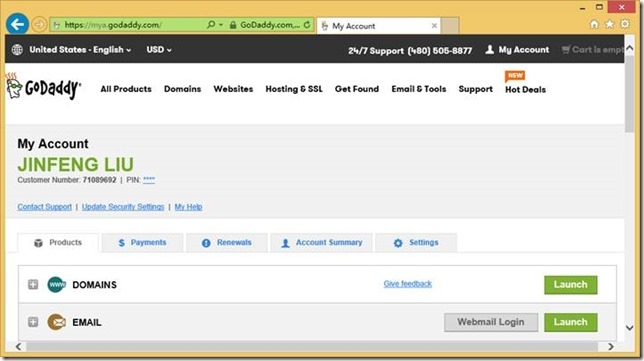Click the customer number 71089692

[x=99, y=180]
